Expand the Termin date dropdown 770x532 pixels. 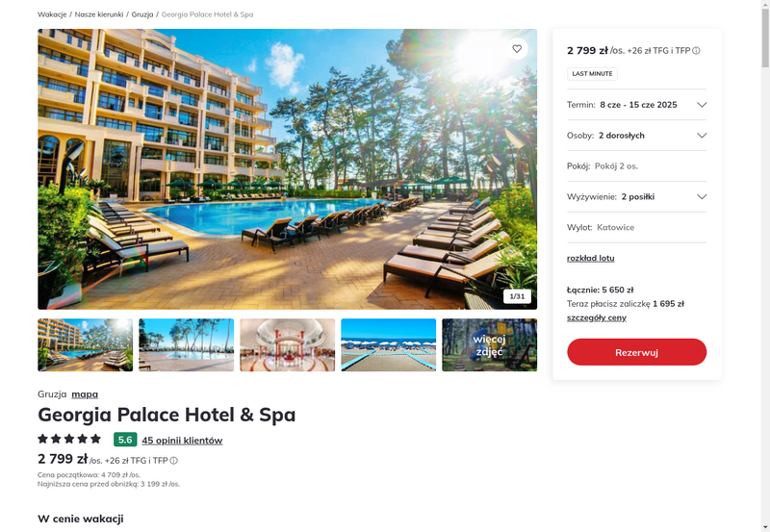[x=636, y=105]
